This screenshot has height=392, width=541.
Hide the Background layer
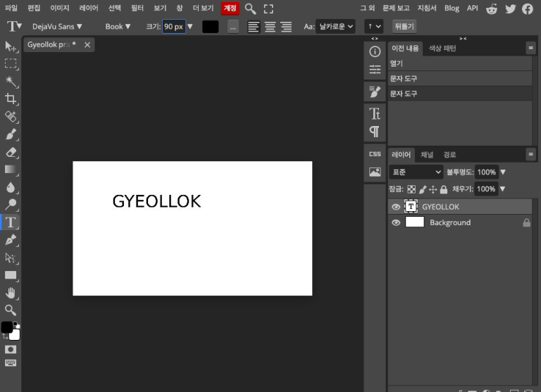pyautogui.click(x=396, y=222)
